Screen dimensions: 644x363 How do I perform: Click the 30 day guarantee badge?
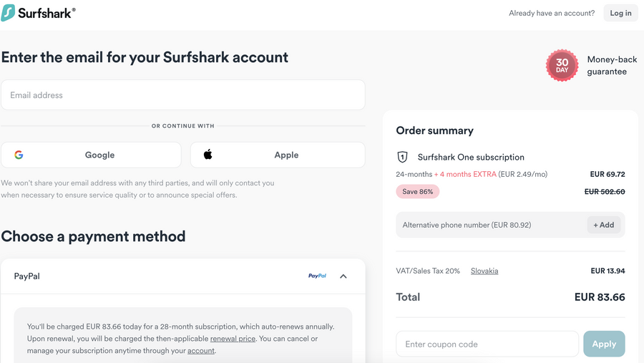click(x=562, y=66)
